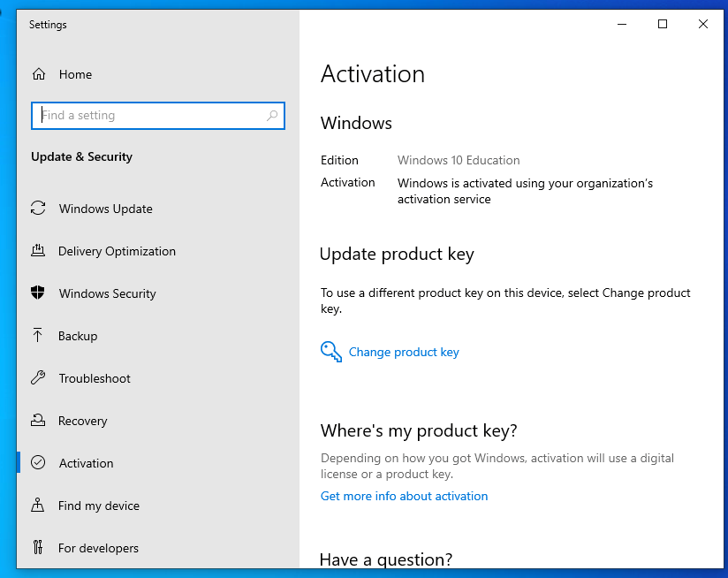Click the Backup up-arrow icon
Viewport: 728px width, 578px height.
pyautogui.click(x=38, y=335)
